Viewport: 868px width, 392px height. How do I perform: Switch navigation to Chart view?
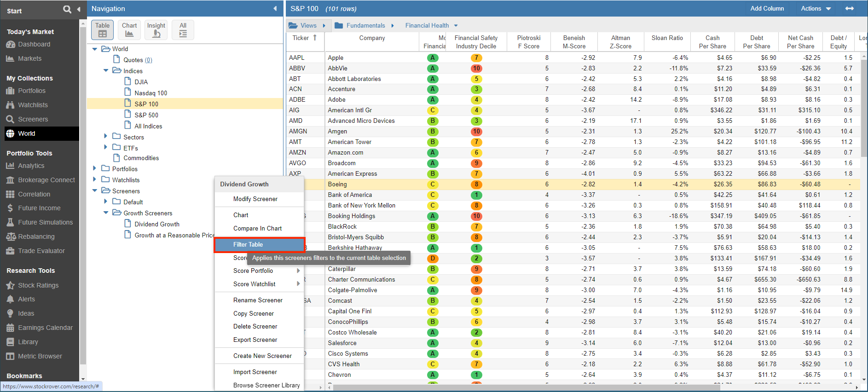(129, 30)
